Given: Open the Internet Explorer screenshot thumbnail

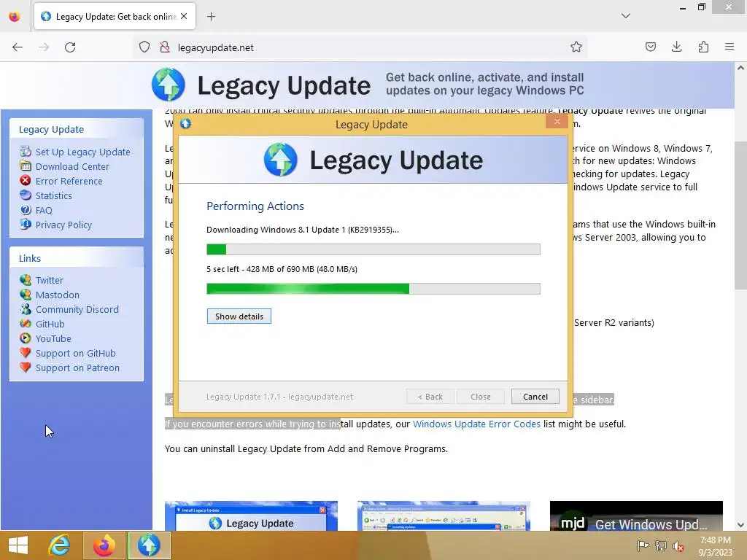Looking at the screenshot, I should pos(444,516).
